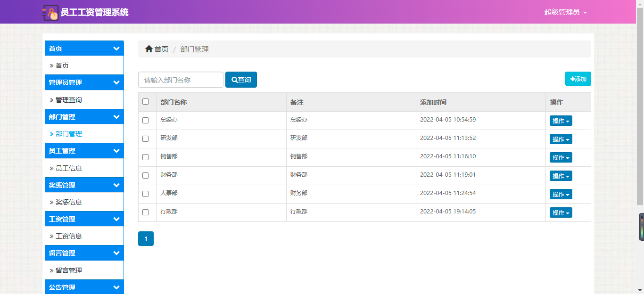The width and height of the screenshot is (644, 294).
Task: Open 操作 dropdown for 人事部 row
Action: [x=561, y=195]
